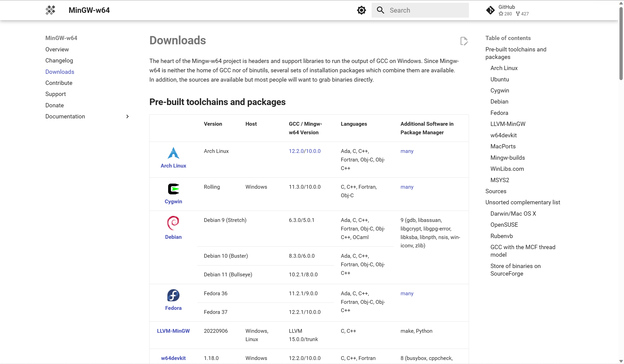Screen dimensions: 624x364
Task: Open the GitHub repository icon link
Action: 490,10
